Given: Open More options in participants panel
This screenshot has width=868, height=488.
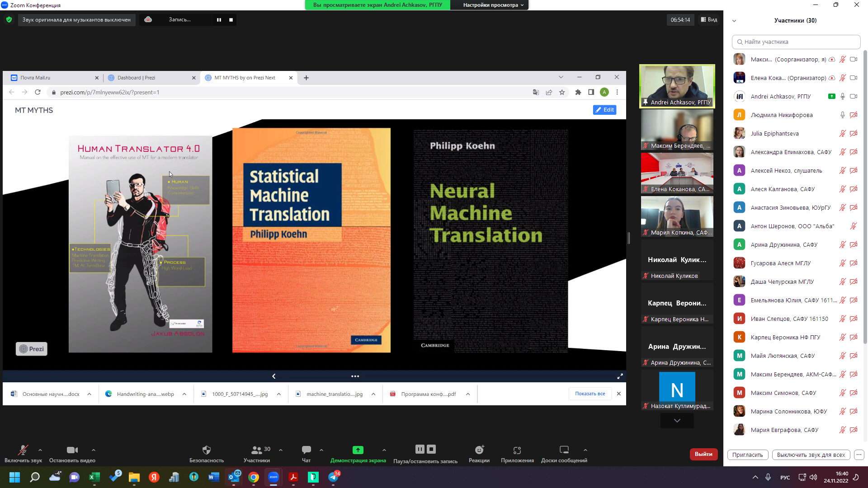Looking at the screenshot, I should tap(859, 455).
